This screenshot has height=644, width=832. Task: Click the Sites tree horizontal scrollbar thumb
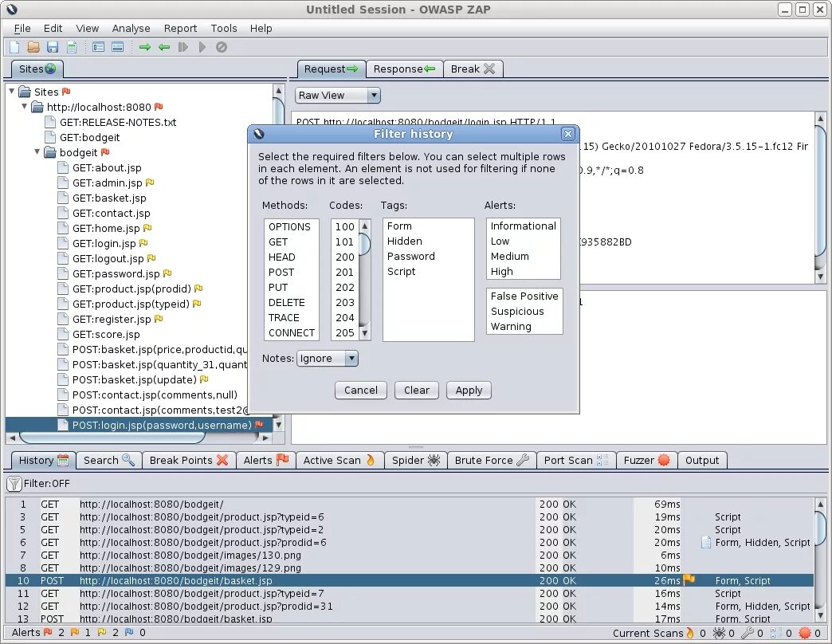tap(112, 438)
